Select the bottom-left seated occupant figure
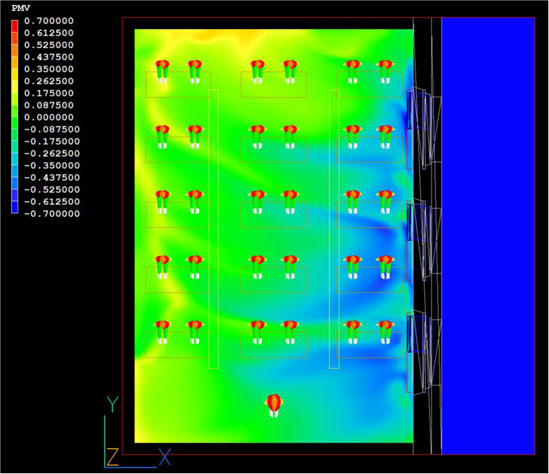This screenshot has width=549, height=474. click(162, 332)
